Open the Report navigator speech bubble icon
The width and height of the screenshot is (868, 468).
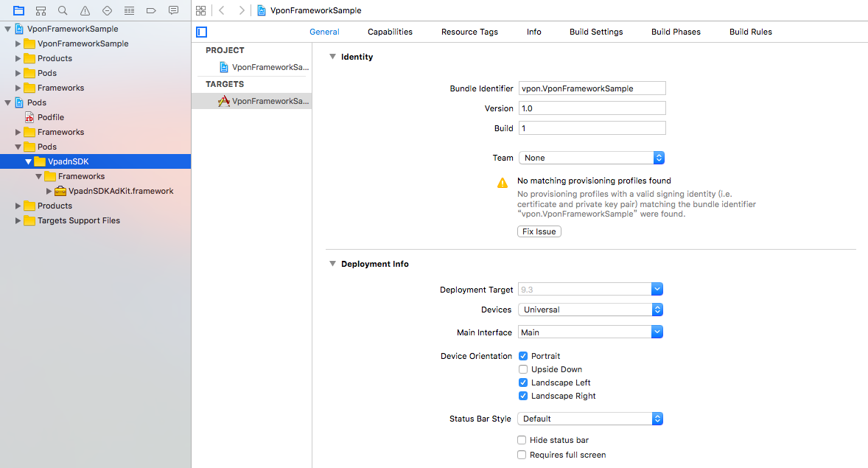coord(173,10)
